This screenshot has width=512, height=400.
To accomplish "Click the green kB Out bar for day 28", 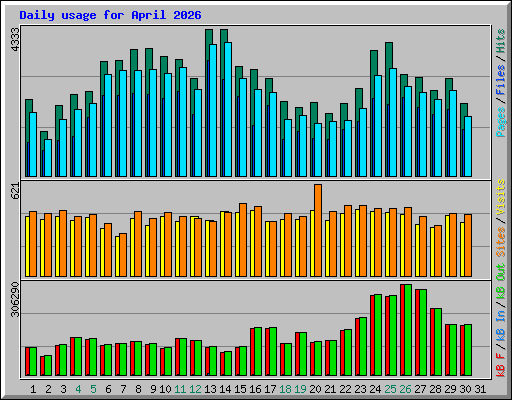I will point(438,342).
